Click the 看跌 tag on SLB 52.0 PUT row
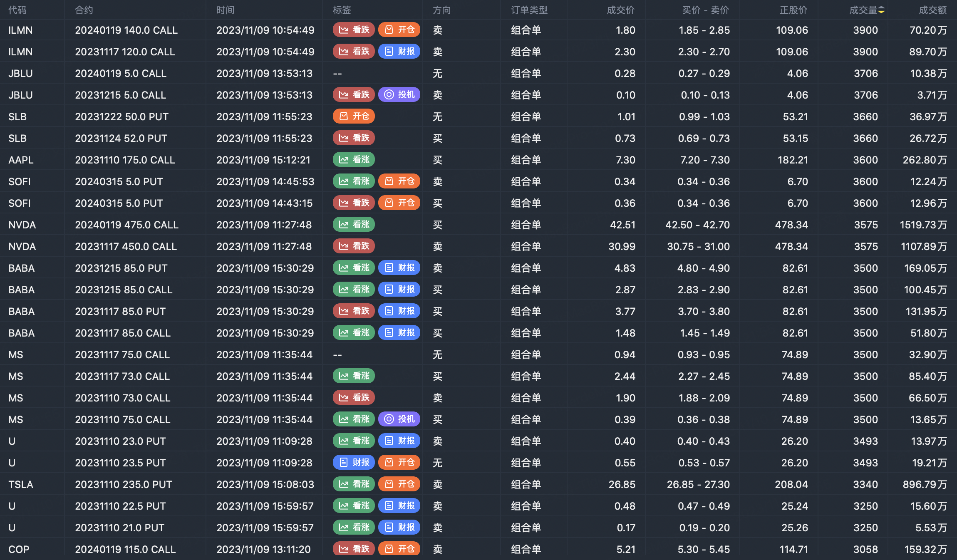Screen dimensions: 957x560 pos(354,138)
